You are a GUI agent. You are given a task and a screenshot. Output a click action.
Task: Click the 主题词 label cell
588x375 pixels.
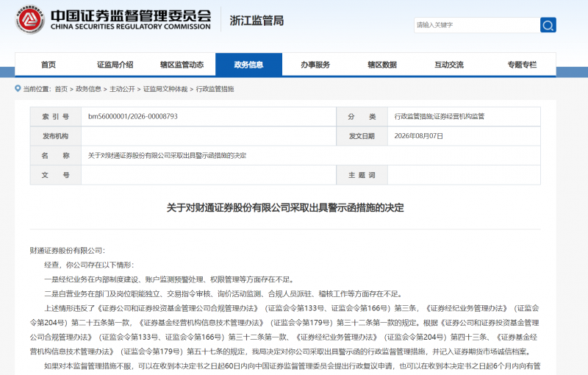coord(362,175)
